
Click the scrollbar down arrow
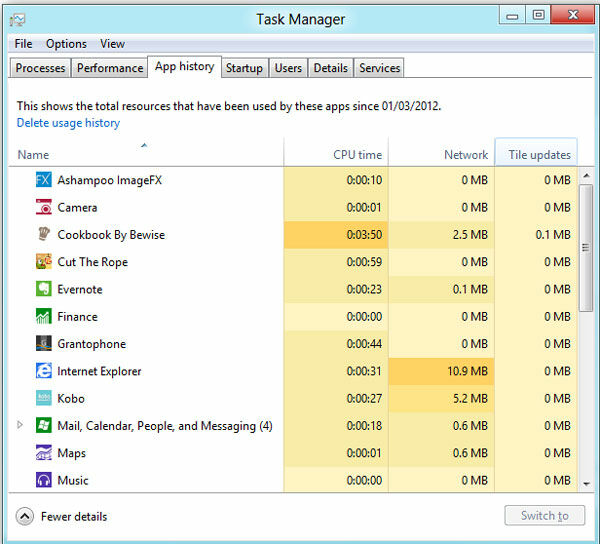[x=586, y=484]
